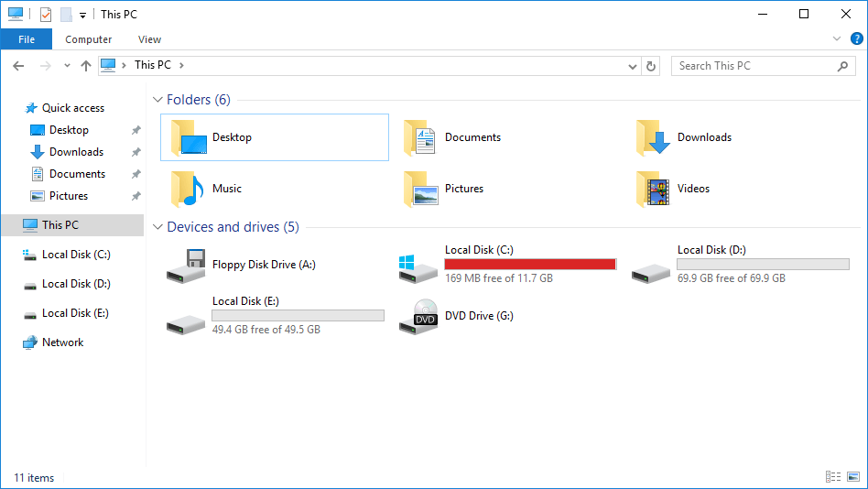Switch to Details view in status bar
Screen dimensions: 868x489
click(832, 477)
